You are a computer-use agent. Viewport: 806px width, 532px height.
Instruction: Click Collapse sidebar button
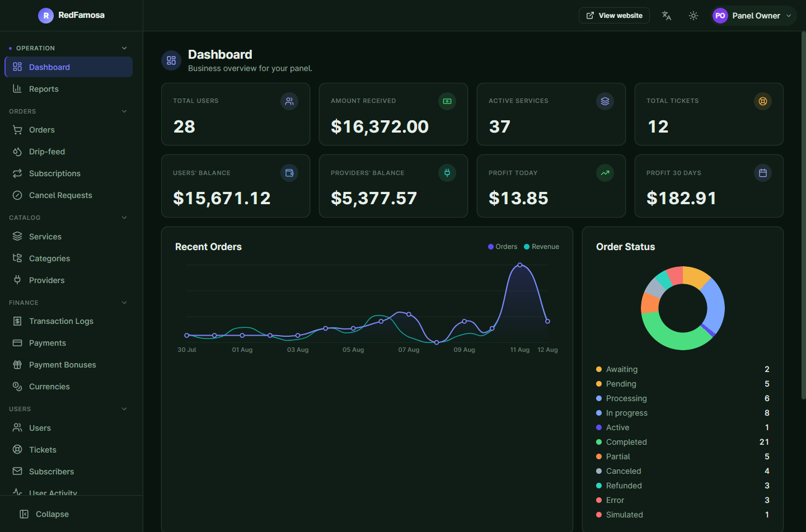44,514
